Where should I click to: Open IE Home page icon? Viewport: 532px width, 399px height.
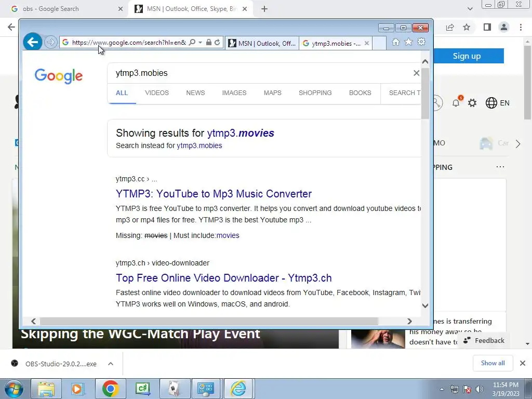pos(395,42)
